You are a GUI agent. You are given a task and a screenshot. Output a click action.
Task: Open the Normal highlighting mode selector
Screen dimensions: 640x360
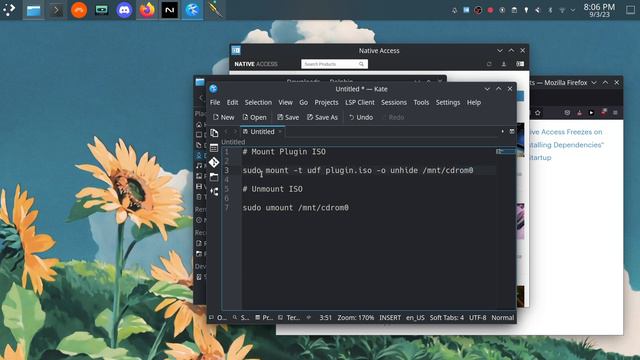point(502,318)
